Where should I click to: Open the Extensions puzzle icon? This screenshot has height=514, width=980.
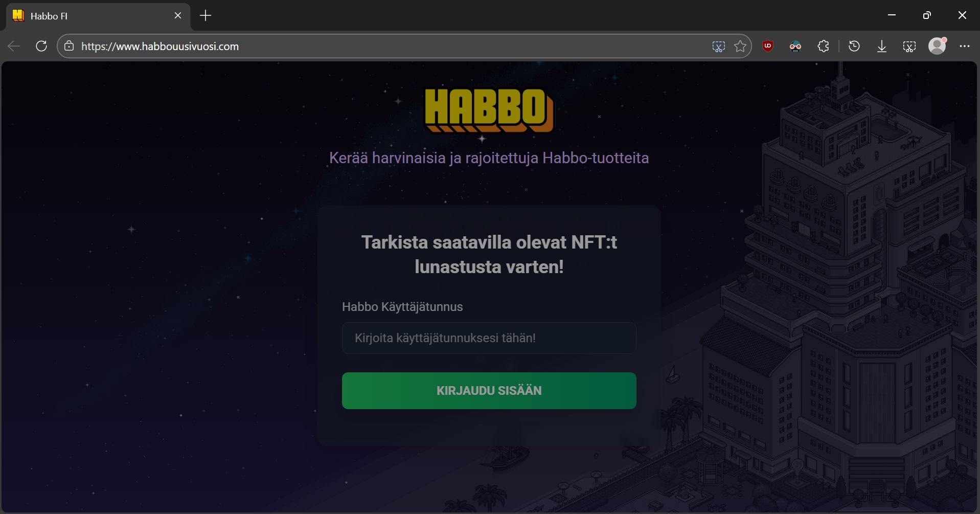coord(823,46)
